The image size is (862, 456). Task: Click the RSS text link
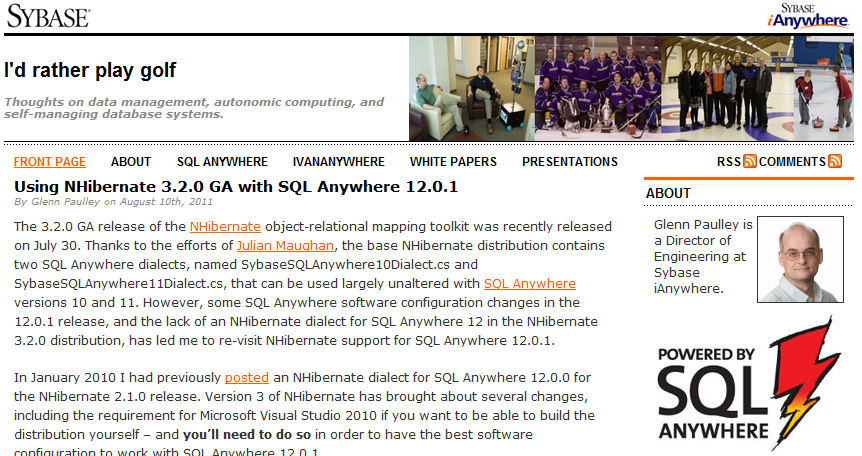pos(728,162)
